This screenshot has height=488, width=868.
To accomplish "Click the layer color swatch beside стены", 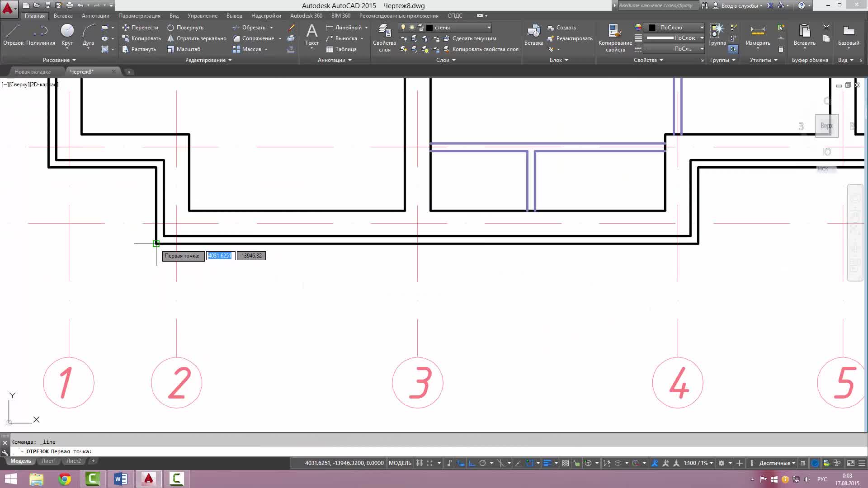I will coord(429,28).
